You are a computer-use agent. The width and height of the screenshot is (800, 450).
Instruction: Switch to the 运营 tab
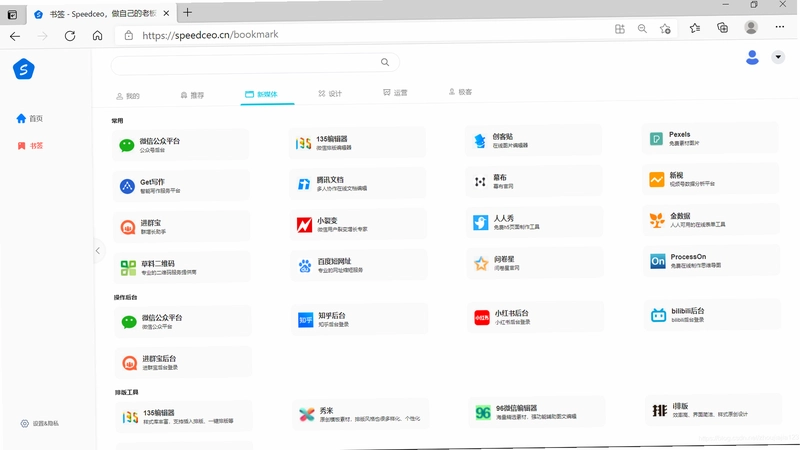tap(395, 92)
